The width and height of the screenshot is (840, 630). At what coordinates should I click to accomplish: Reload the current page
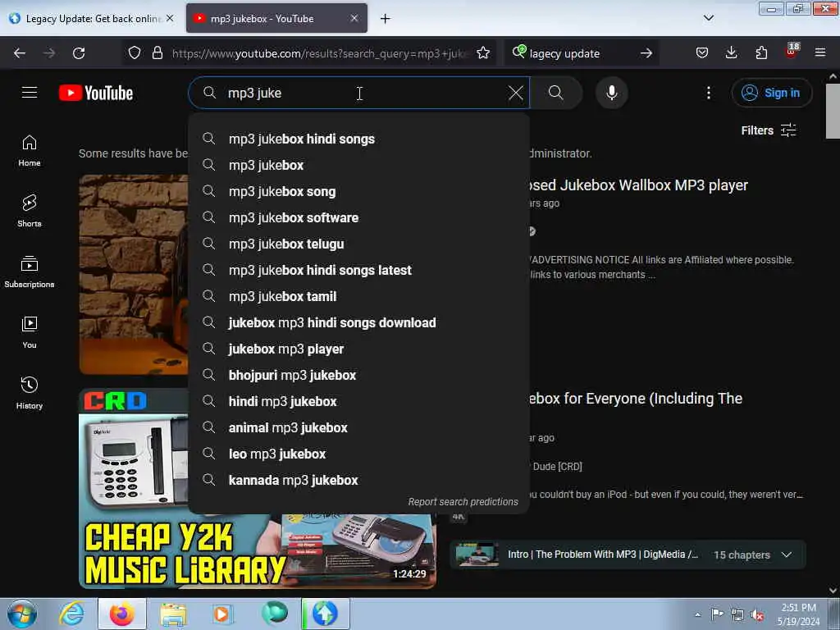coord(79,53)
